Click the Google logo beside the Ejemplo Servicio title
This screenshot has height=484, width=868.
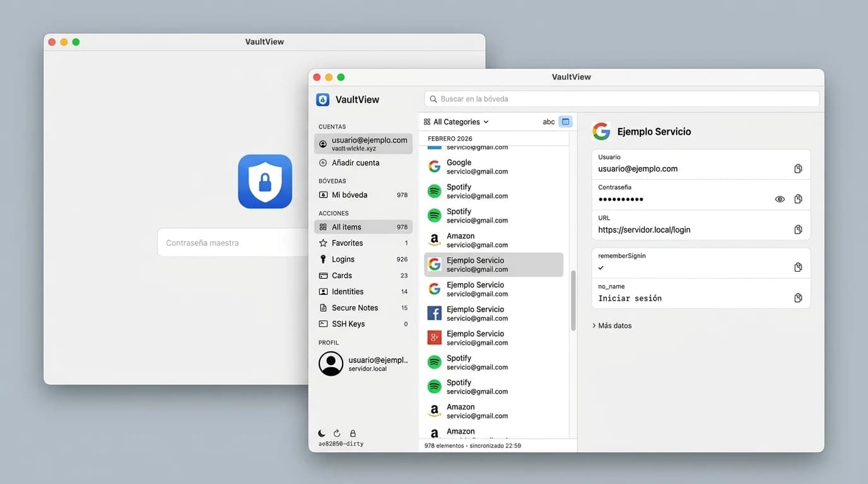pos(601,131)
